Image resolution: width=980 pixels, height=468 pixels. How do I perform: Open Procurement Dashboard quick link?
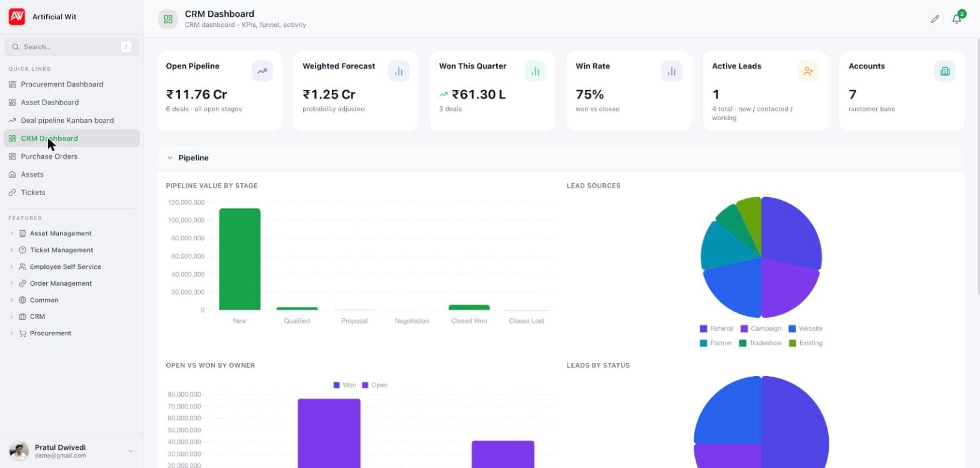click(72, 84)
